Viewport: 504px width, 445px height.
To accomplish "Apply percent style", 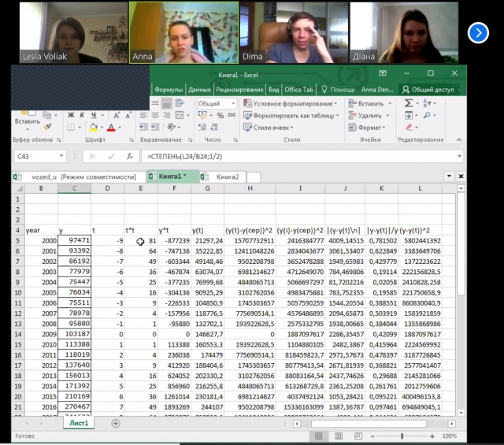I will click(220, 116).
